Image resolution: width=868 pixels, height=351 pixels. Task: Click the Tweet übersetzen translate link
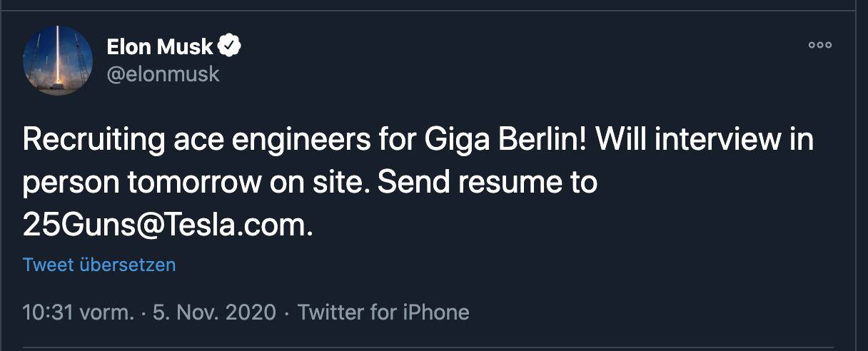click(x=99, y=265)
